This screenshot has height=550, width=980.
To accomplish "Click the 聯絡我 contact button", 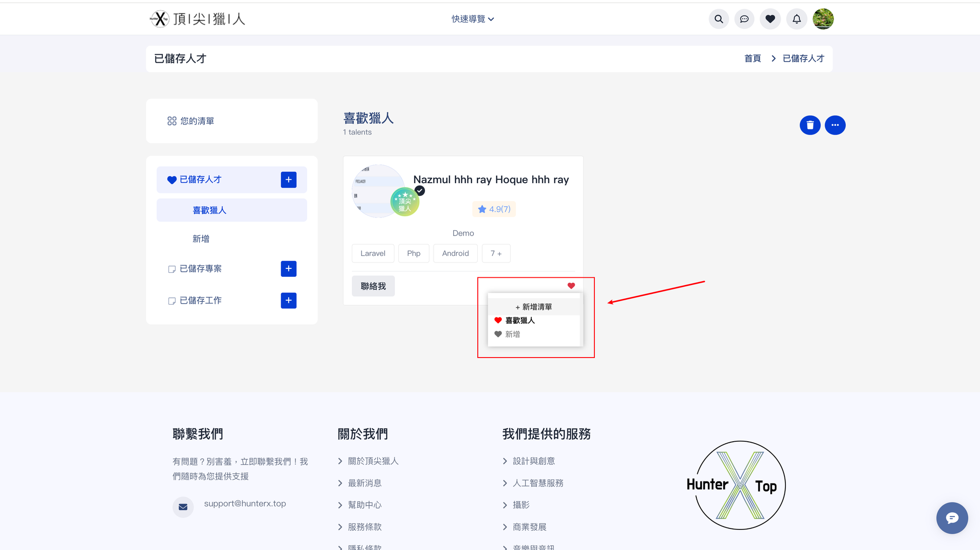I will pos(373,286).
